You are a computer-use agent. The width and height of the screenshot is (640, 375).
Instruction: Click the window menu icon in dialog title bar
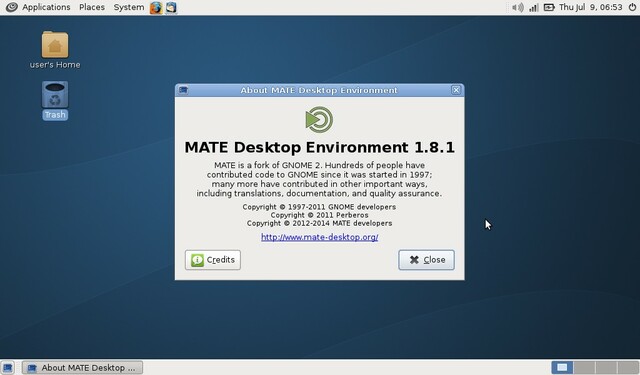183,90
